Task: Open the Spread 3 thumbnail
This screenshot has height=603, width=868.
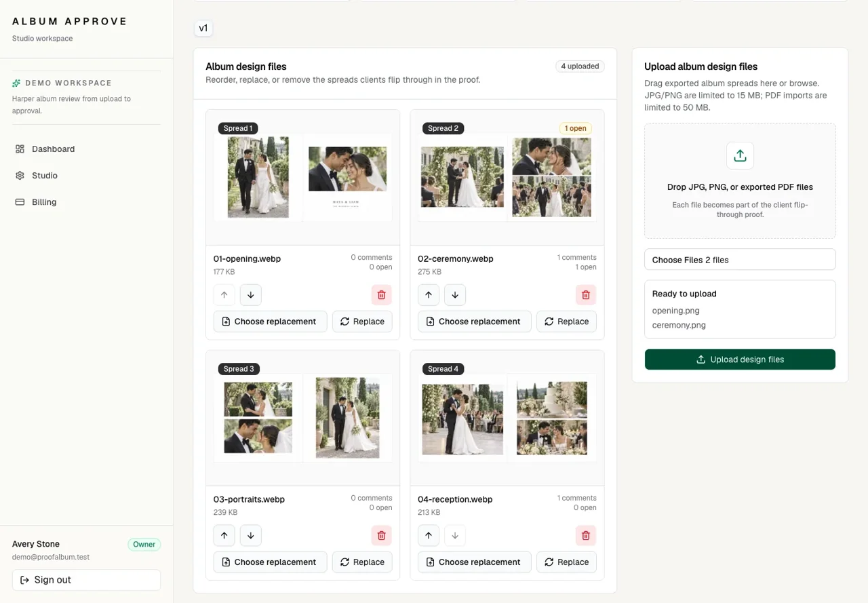Action: [x=303, y=419]
